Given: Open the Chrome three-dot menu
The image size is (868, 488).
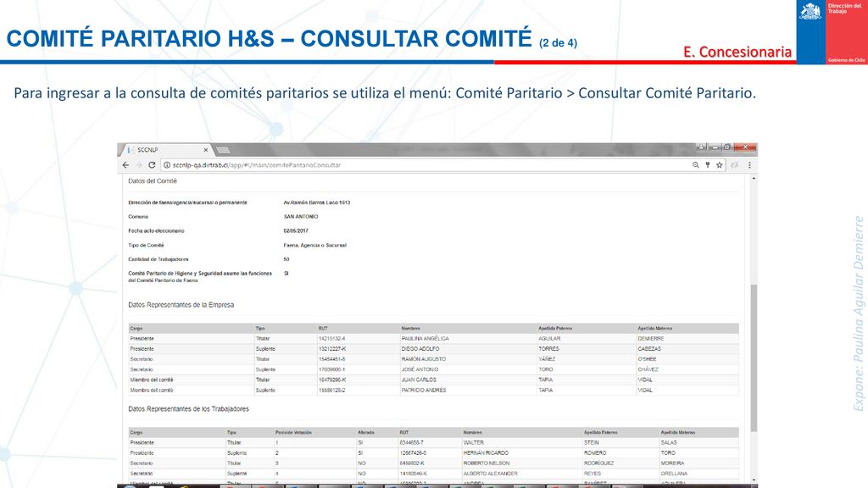Looking at the screenshot, I should pos(749,165).
